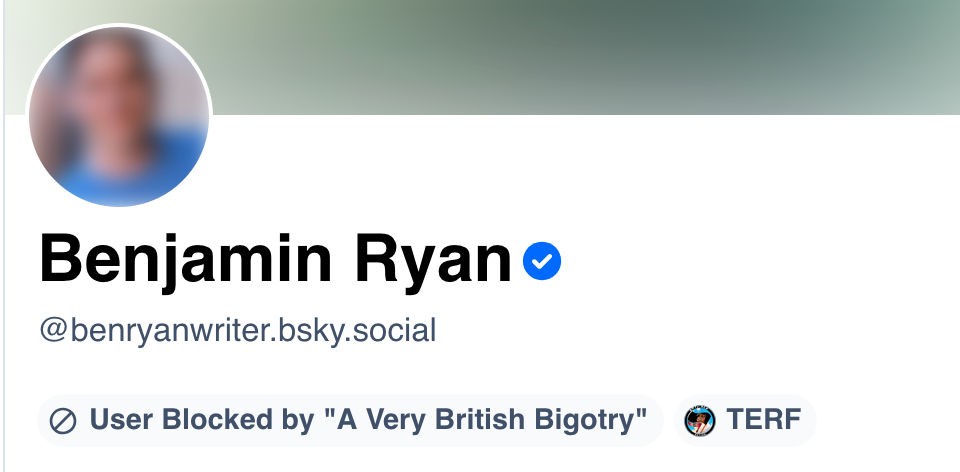The height and width of the screenshot is (472, 960).
Task: Select the @benryanwriter.bsky.social handle
Action: click(238, 330)
